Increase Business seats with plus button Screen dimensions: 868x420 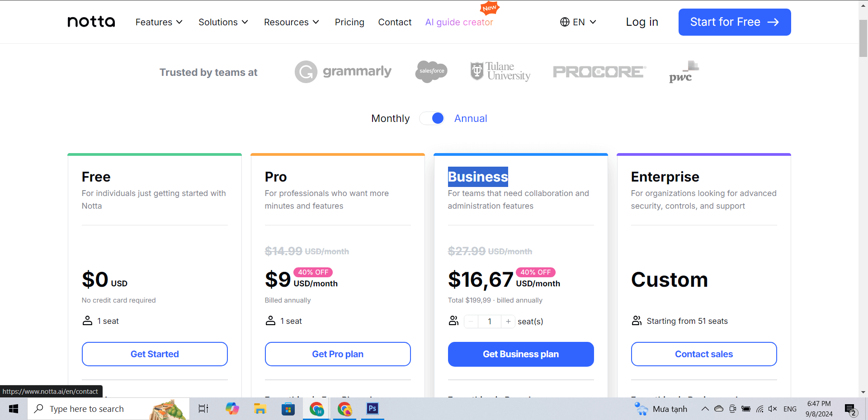tap(508, 322)
